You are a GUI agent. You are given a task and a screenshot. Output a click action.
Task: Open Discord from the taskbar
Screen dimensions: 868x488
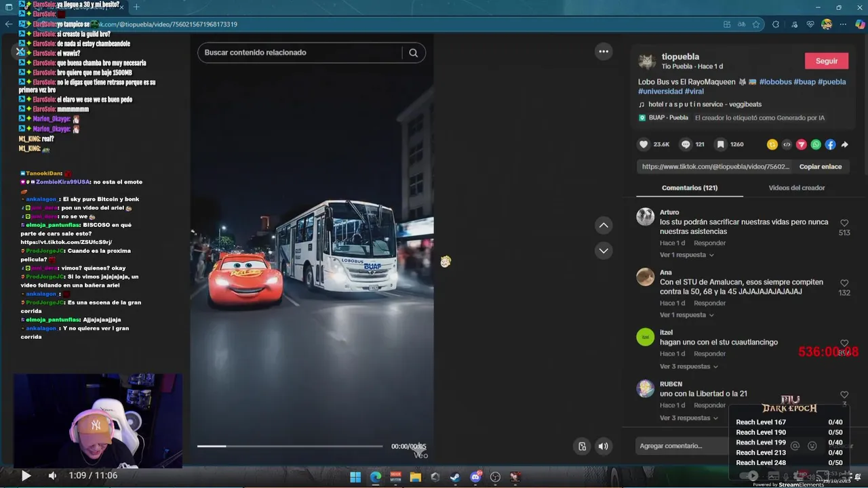click(476, 477)
